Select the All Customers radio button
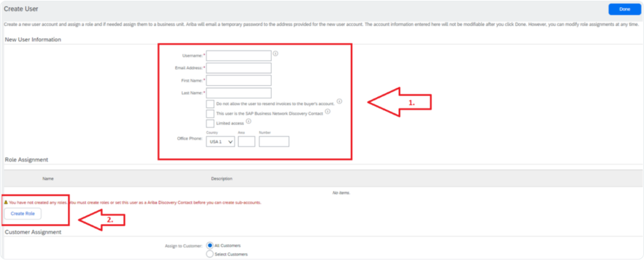Screen dimensions: 644x260 [210, 245]
